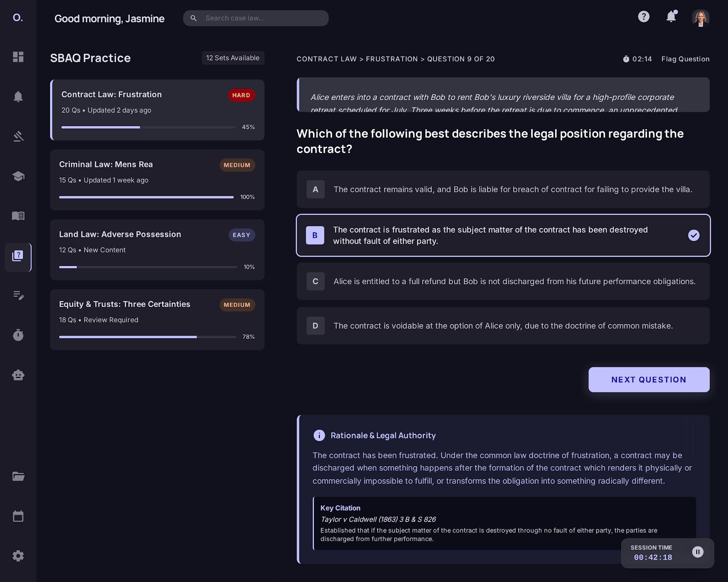Flag this question for review
Viewport: 728px width, 582px height.
pyautogui.click(x=685, y=59)
